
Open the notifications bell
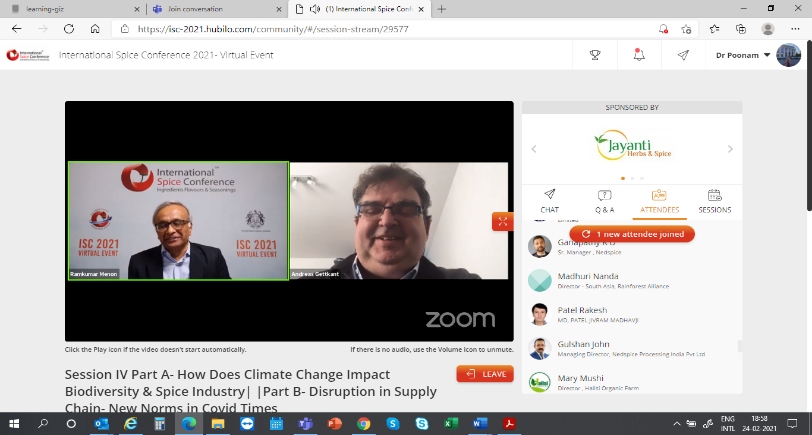click(x=639, y=55)
